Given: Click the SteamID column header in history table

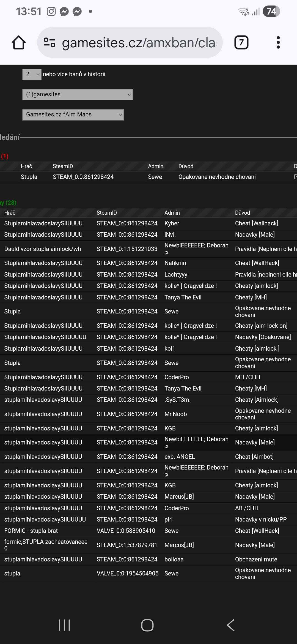Looking at the screenshot, I should click(107, 213).
